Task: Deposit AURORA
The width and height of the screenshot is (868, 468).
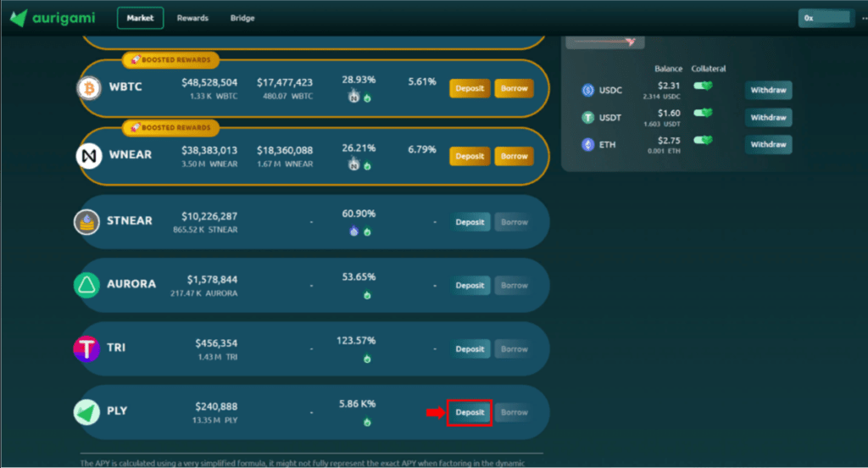Action: point(470,285)
